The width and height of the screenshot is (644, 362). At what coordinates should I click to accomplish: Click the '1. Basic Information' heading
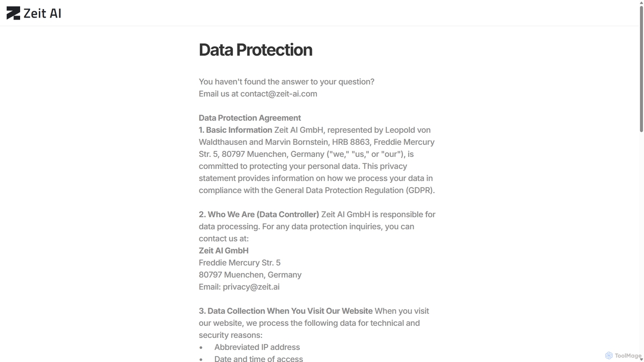tap(235, 130)
